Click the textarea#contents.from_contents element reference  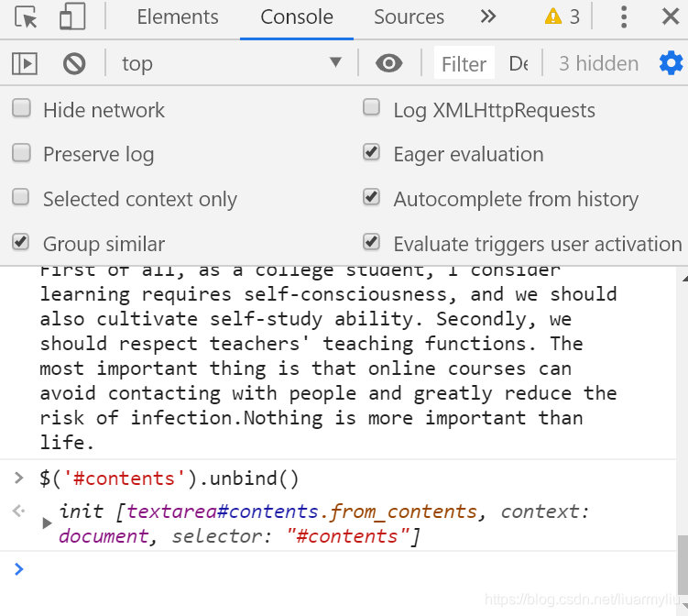[302, 511]
